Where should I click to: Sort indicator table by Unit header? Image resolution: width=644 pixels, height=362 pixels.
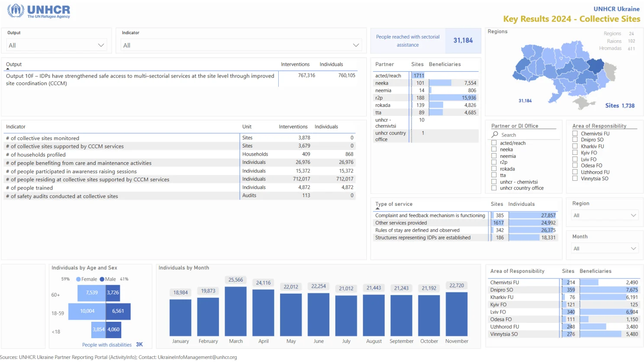pyautogui.click(x=247, y=127)
